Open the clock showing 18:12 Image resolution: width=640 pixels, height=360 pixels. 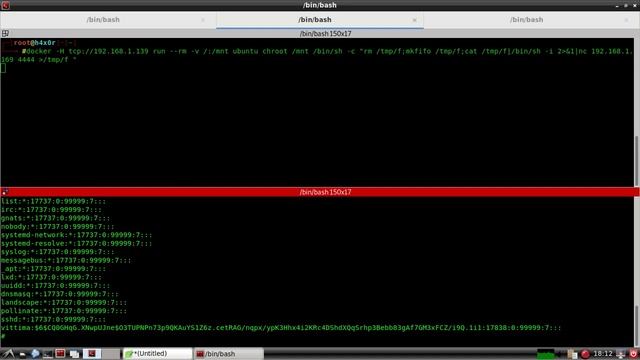pyautogui.click(x=603, y=354)
